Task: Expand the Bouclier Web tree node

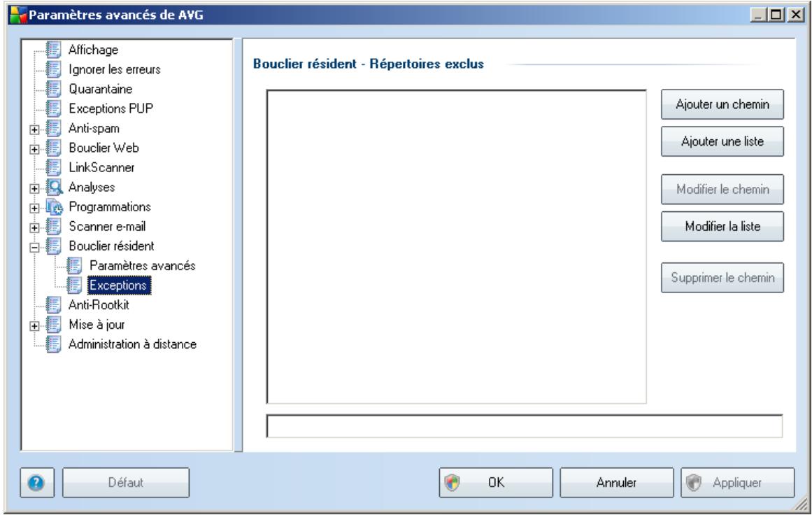Action: tap(34, 149)
